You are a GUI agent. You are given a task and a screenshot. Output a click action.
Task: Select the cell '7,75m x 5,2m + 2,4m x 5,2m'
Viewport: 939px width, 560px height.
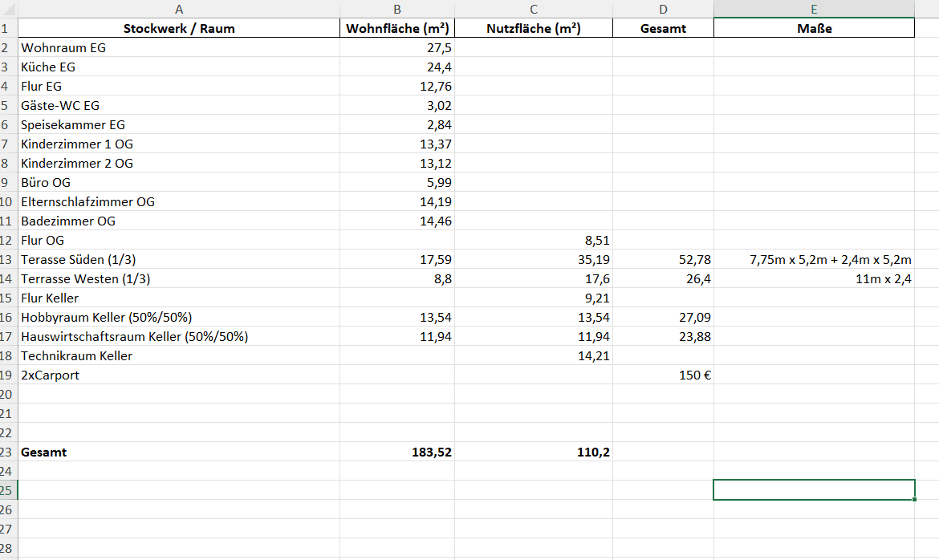coord(814,259)
